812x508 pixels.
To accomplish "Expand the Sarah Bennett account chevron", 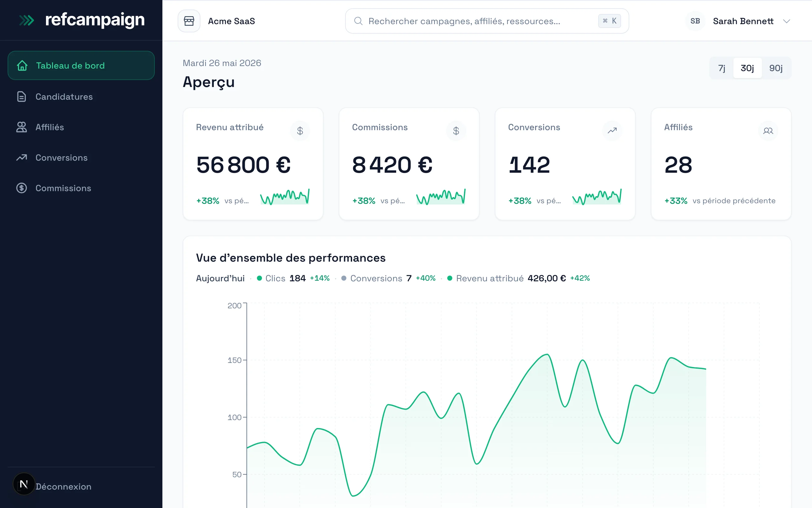I will (787, 21).
